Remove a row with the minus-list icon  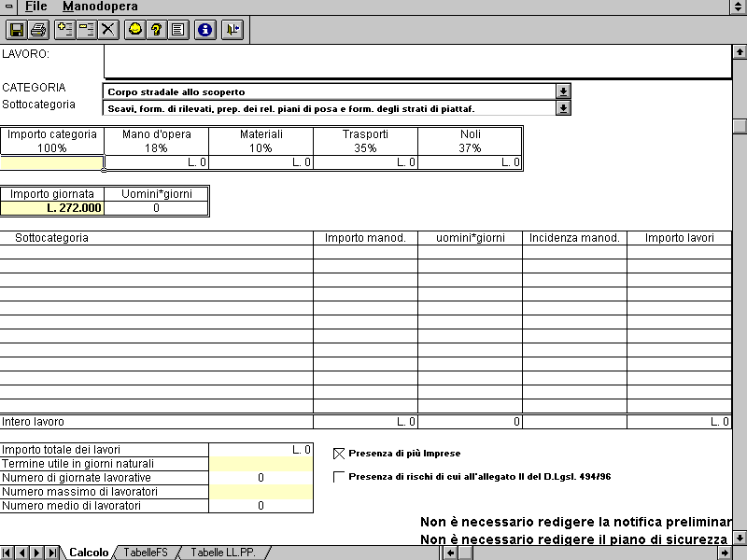pyautogui.click(x=87, y=30)
